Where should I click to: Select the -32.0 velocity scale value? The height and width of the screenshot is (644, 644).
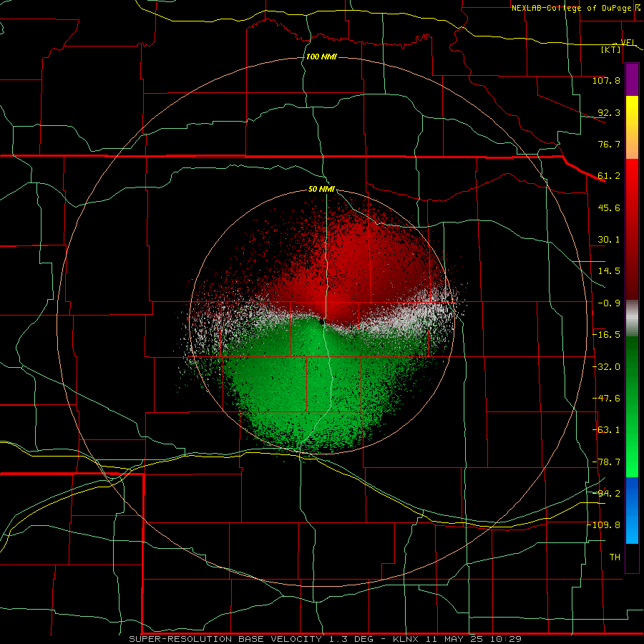606,367
